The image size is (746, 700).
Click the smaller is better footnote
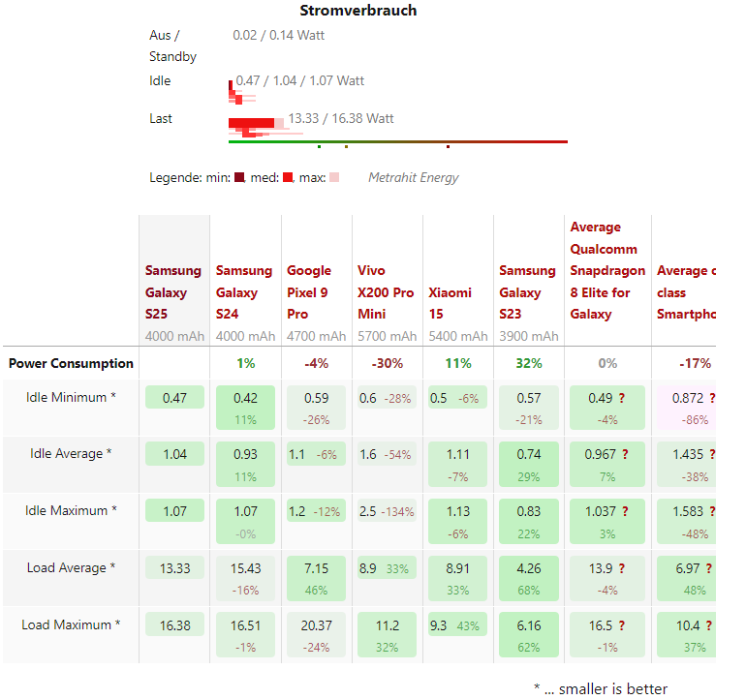601,688
